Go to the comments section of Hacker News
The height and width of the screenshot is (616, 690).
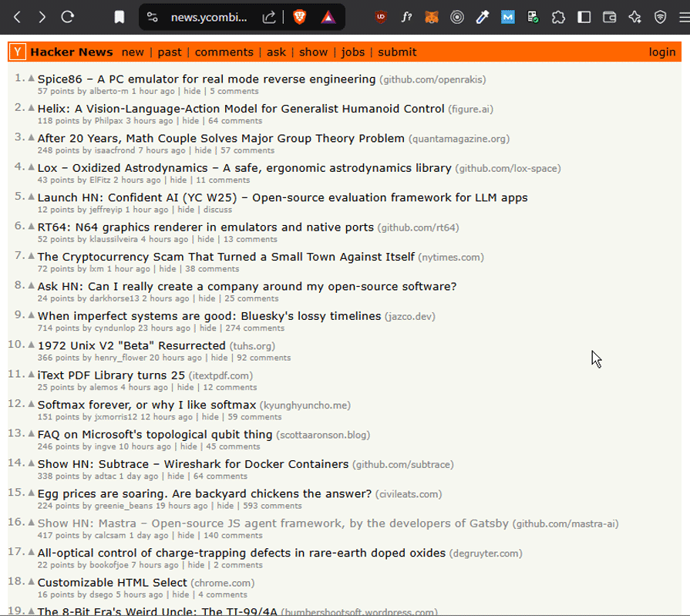tap(224, 52)
